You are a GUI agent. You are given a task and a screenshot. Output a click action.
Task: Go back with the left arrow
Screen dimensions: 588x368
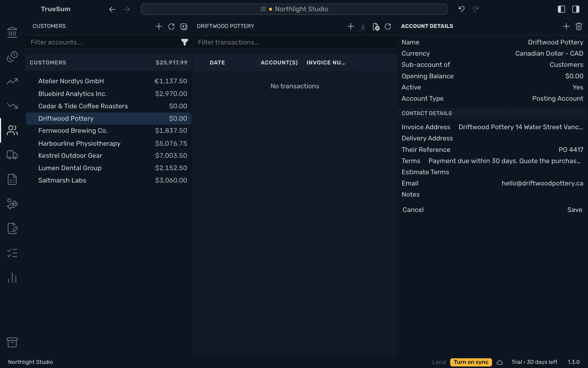coord(112,9)
